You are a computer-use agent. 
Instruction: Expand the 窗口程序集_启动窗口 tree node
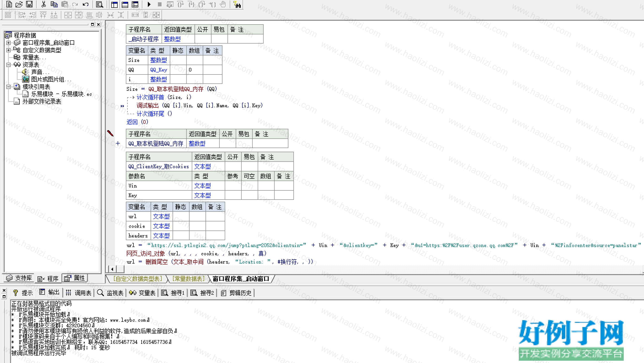[8, 43]
